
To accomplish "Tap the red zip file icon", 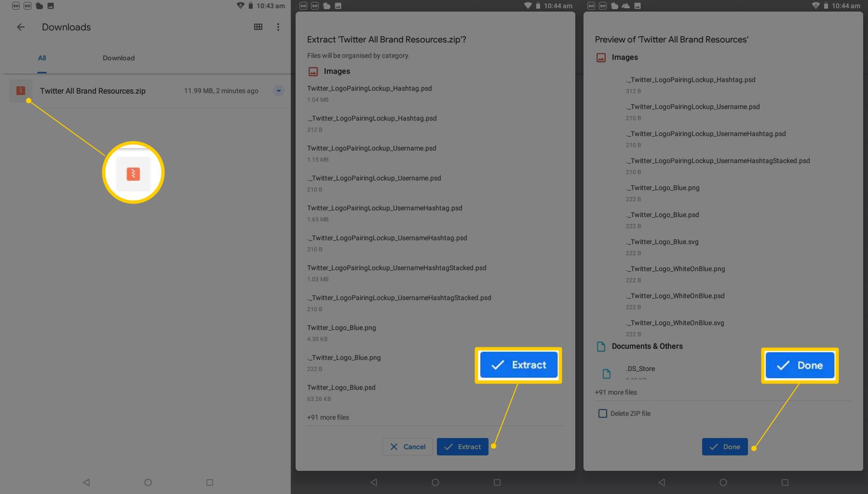I will tap(21, 91).
